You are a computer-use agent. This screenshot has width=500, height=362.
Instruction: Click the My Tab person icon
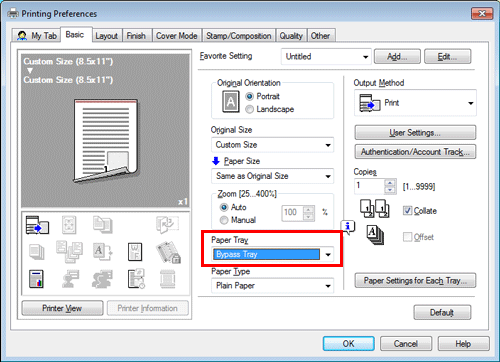22,36
